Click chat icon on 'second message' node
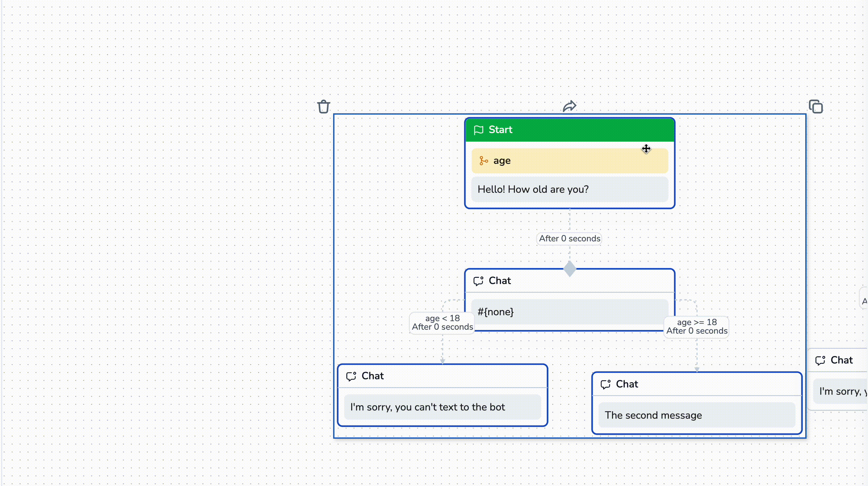 605,385
